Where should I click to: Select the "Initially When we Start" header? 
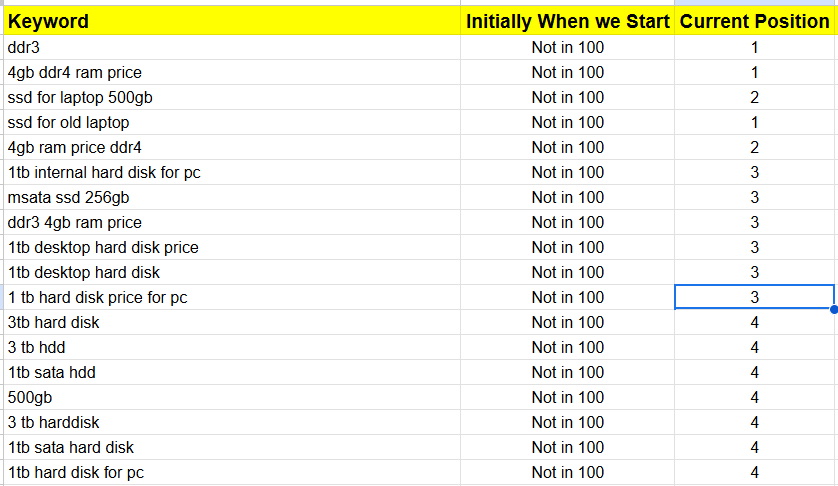(x=567, y=21)
